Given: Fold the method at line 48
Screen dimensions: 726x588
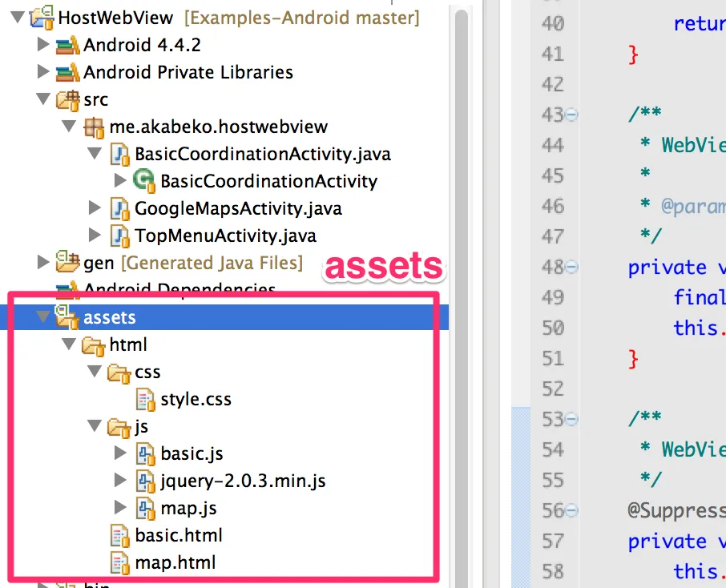Looking at the screenshot, I should pyautogui.click(x=571, y=267).
